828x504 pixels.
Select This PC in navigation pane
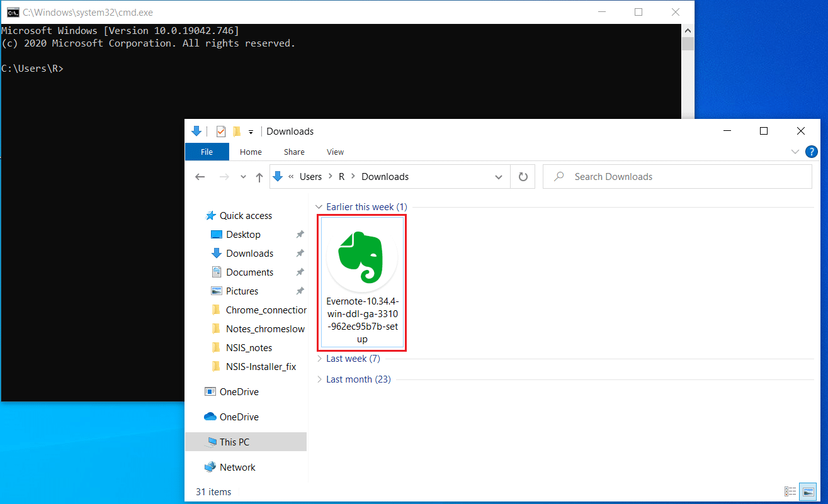(246, 442)
